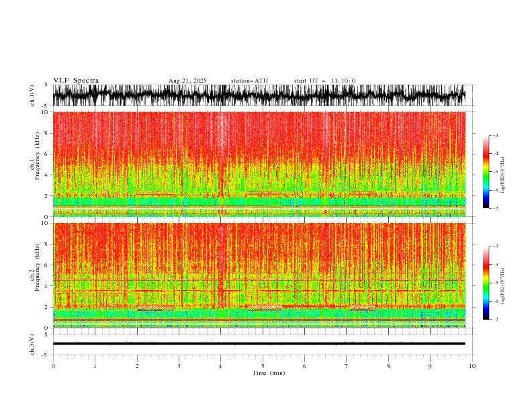Click the ch.1 colorbar 'log(PSD)(V²/Hz)' label
Viewport: 532px width, 411px height.
[503, 175]
